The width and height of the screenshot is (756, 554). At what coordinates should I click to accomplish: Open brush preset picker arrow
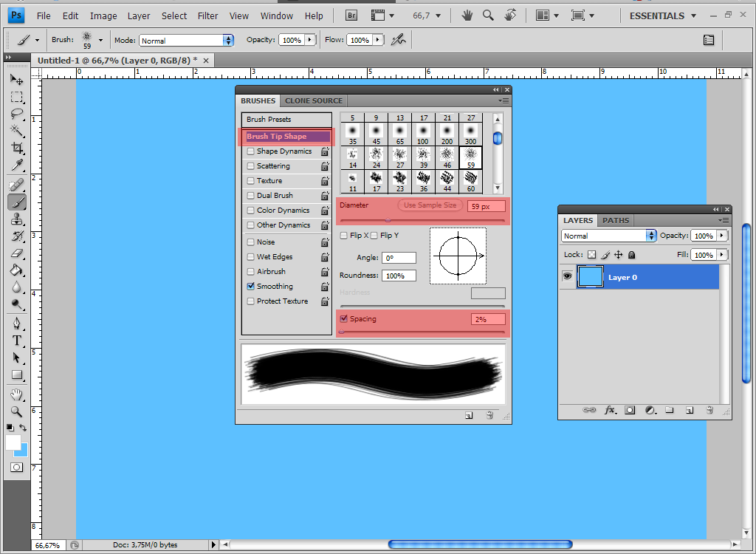[100, 40]
